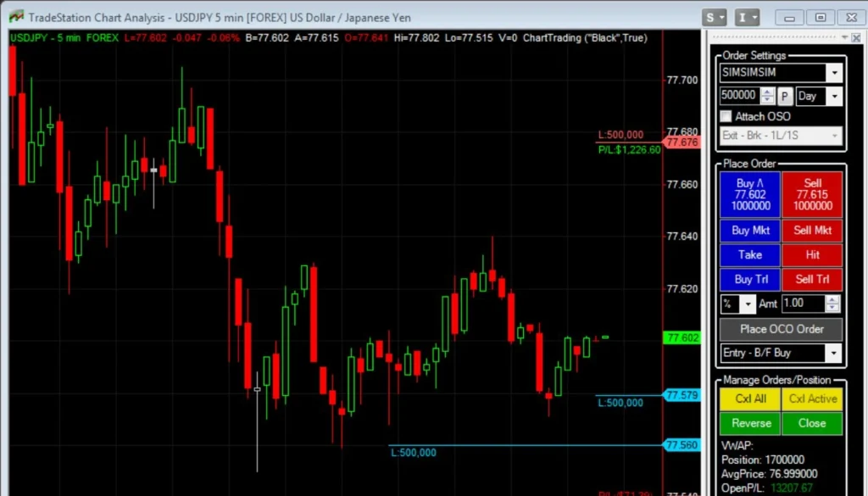Image resolution: width=868 pixels, height=496 pixels.
Task: Enable the Attach OSO checkbox
Action: 726,116
